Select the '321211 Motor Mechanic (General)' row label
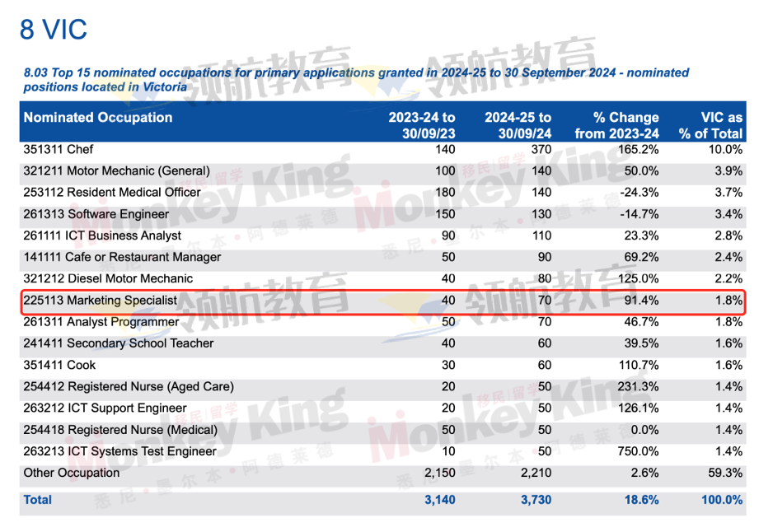Image resolution: width=773 pixels, height=532 pixels. 116,171
